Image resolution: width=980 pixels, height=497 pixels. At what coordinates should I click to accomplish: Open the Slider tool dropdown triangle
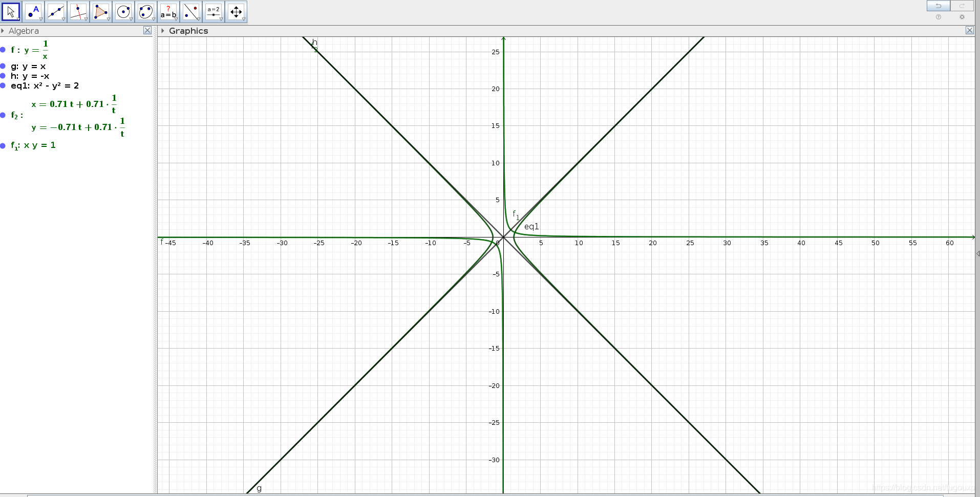[x=221, y=19]
